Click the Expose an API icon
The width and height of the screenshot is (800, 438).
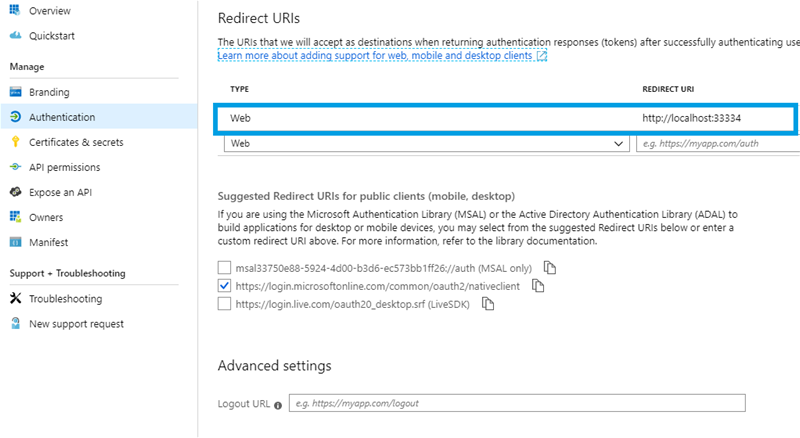pyautogui.click(x=15, y=192)
